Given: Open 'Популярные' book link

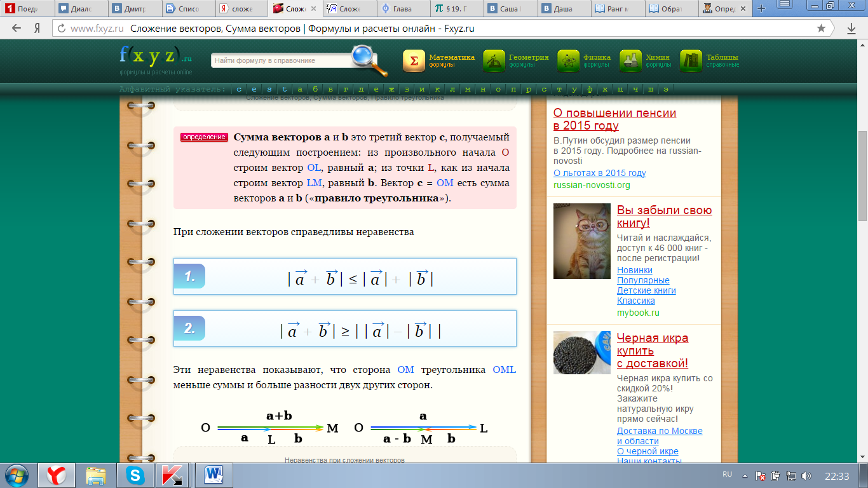Looking at the screenshot, I should [x=643, y=280].
